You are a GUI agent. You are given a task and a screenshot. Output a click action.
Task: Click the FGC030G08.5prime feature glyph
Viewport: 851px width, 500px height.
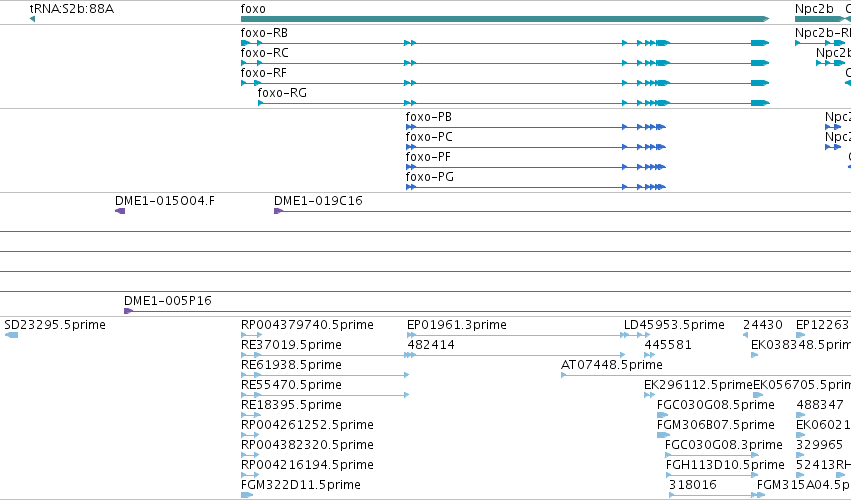[662, 415]
